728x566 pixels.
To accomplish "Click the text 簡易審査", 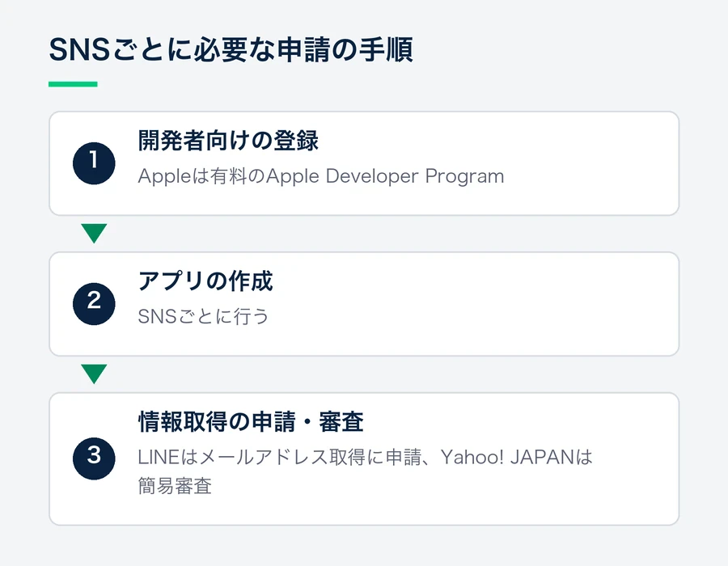I will coord(175,486).
